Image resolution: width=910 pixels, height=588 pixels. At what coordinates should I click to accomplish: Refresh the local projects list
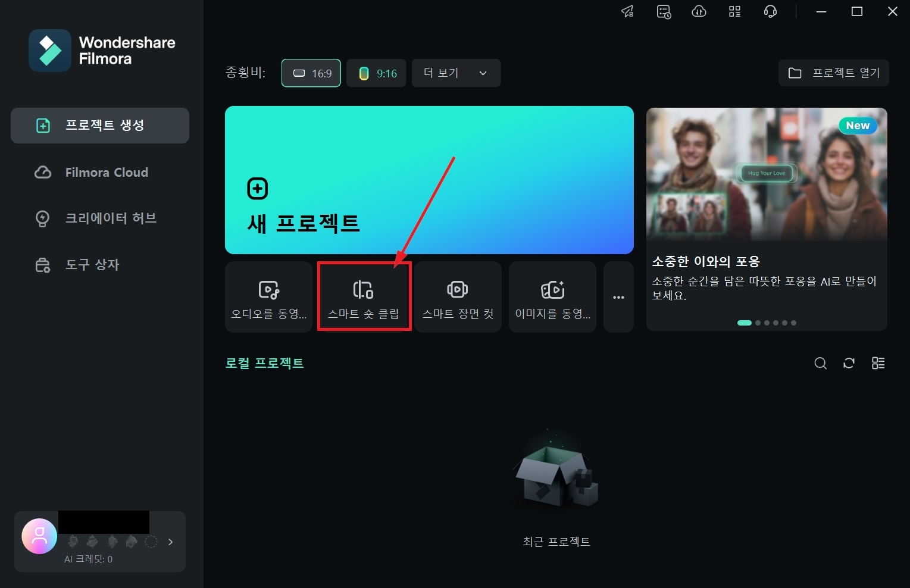coord(849,363)
